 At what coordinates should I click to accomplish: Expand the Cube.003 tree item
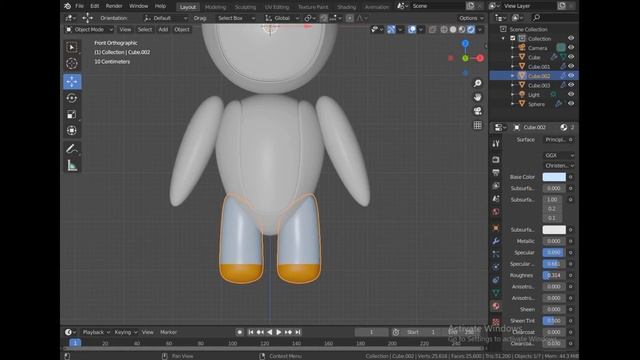513,85
